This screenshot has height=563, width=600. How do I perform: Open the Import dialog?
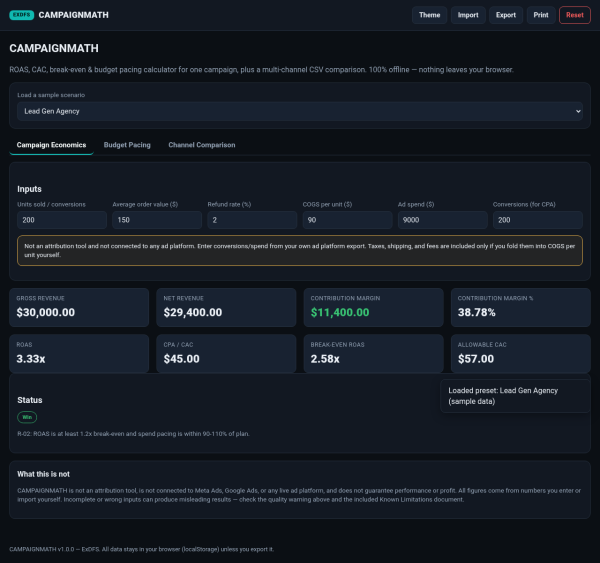tap(468, 15)
